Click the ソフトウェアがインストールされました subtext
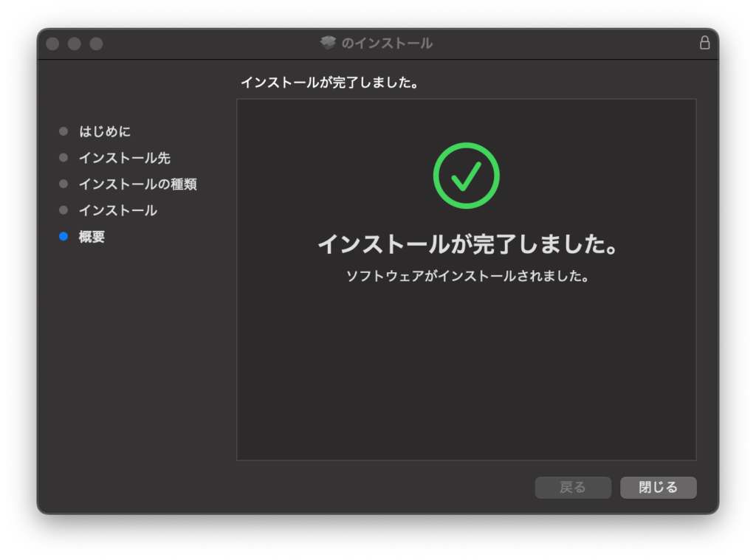The width and height of the screenshot is (756, 560). click(x=467, y=277)
